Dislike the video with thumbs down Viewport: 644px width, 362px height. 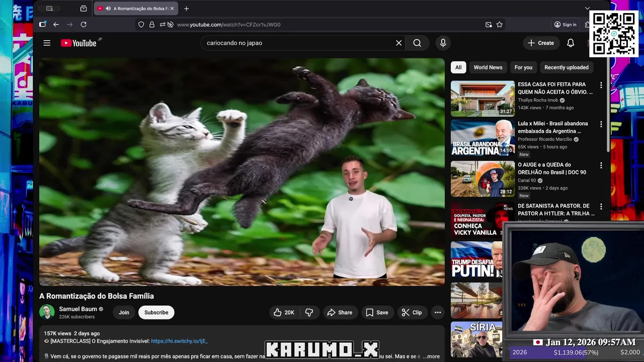coord(309,312)
